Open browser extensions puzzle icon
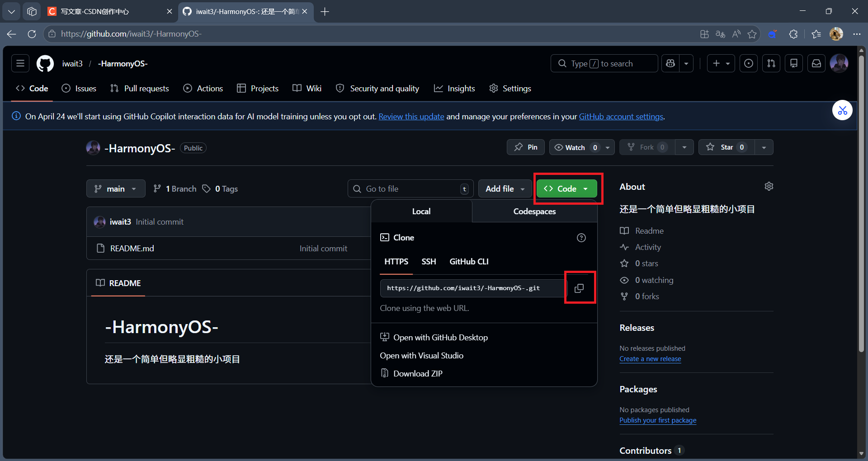This screenshot has height=461, width=868. pyautogui.click(x=793, y=34)
